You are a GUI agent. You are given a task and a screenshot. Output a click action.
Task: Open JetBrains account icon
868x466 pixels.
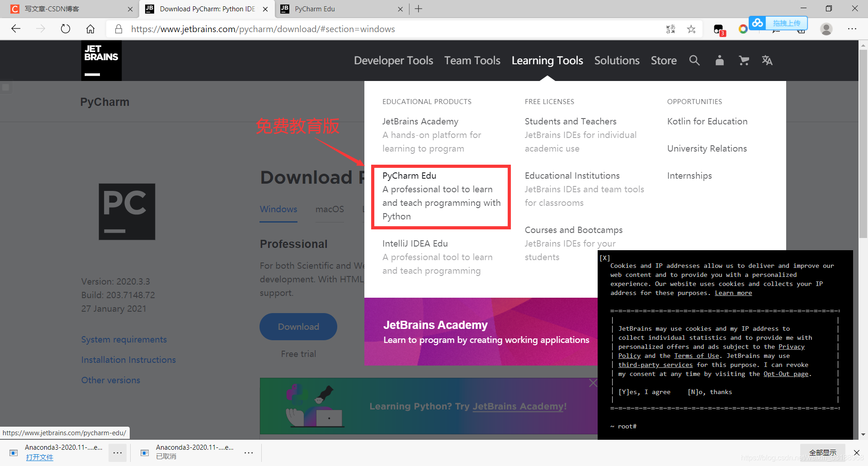click(x=720, y=60)
